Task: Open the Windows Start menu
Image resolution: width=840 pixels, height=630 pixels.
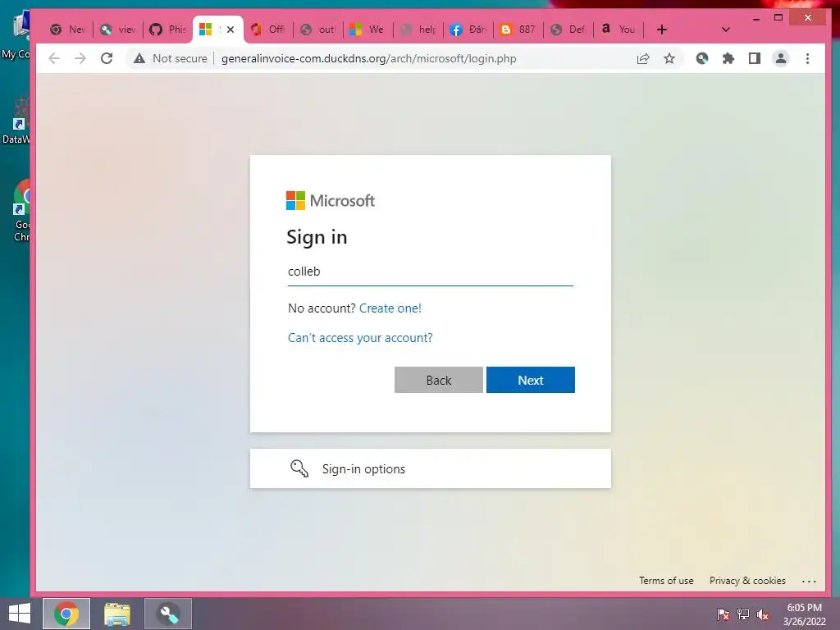Action: pyautogui.click(x=20, y=614)
